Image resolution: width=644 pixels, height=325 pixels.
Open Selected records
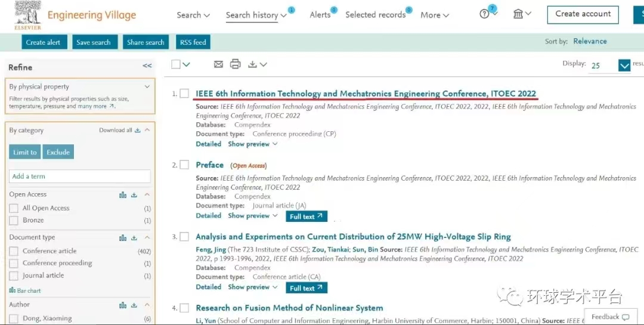pos(376,15)
